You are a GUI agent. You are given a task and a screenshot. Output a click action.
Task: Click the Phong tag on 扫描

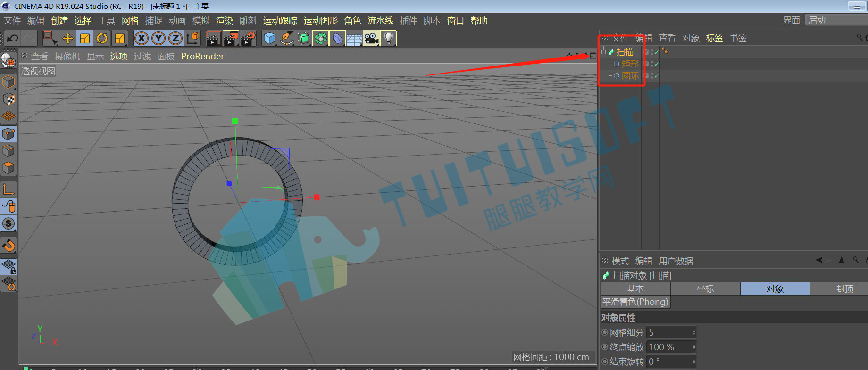tap(665, 51)
